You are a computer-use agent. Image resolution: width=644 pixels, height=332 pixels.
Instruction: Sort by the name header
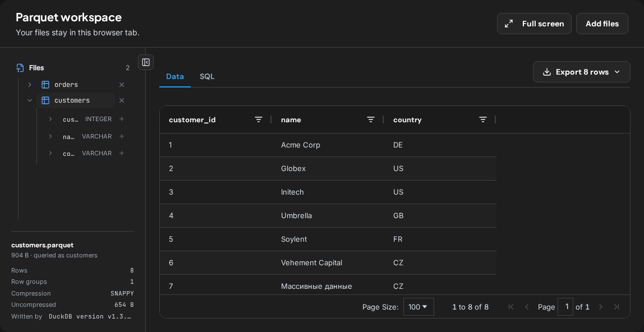[x=291, y=120]
